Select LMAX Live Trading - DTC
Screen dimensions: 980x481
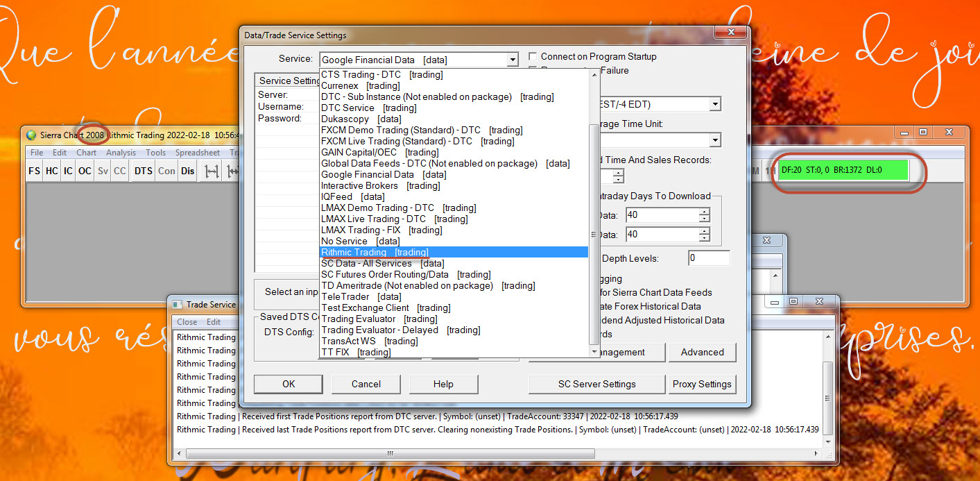pos(454,219)
